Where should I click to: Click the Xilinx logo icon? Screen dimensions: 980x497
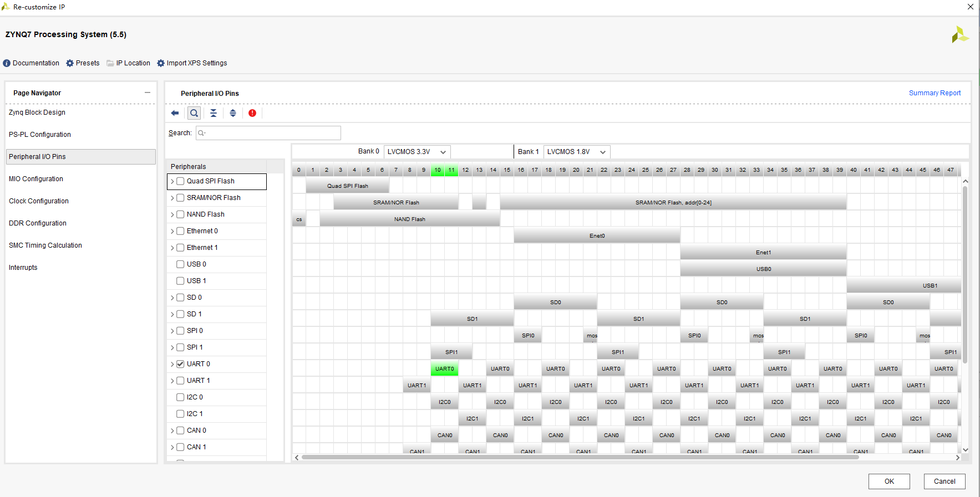coord(960,35)
